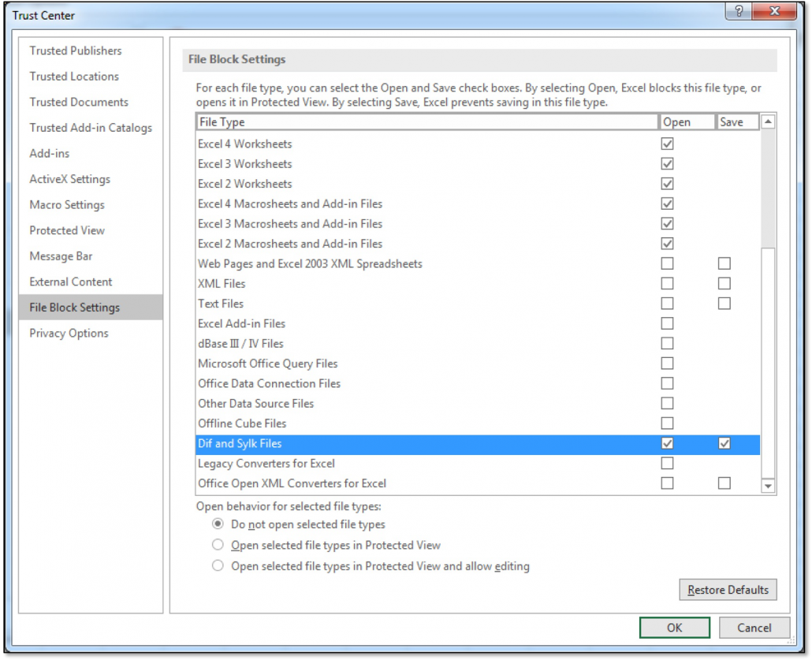Choose "Open selected file types in Protected View"
Screen dimensions: 812x660
(x=218, y=544)
